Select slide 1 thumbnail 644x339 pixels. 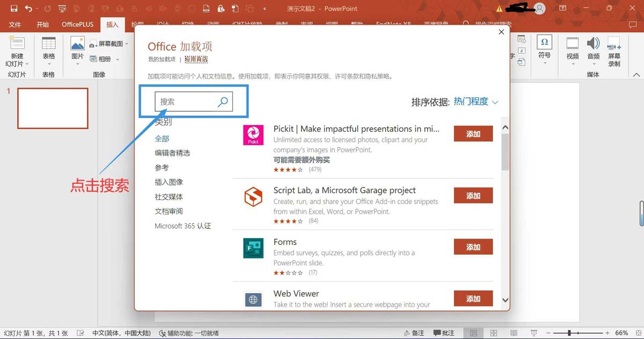click(53, 108)
